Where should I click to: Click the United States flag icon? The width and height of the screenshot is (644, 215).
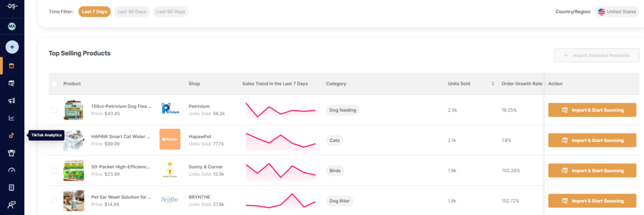(602, 12)
